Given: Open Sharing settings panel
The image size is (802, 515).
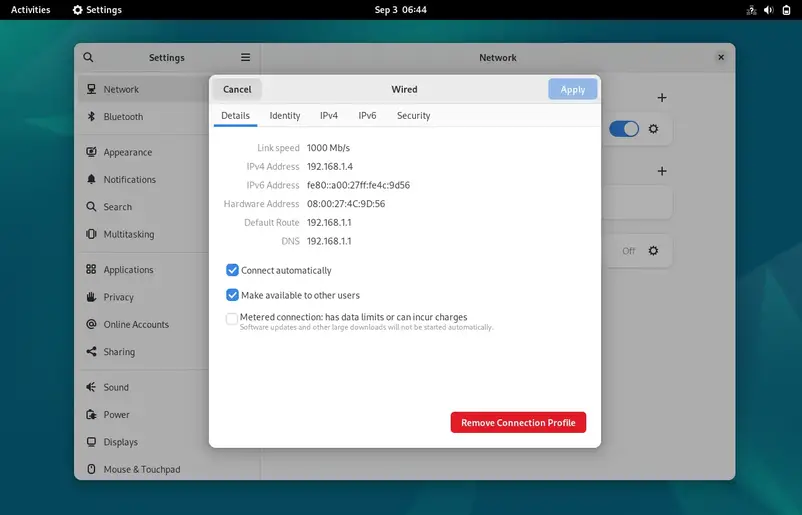Looking at the screenshot, I should pos(144,352).
